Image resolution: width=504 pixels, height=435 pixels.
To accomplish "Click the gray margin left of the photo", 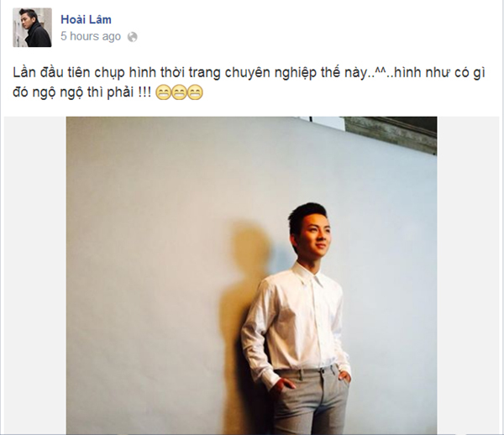I will [35, 275].
